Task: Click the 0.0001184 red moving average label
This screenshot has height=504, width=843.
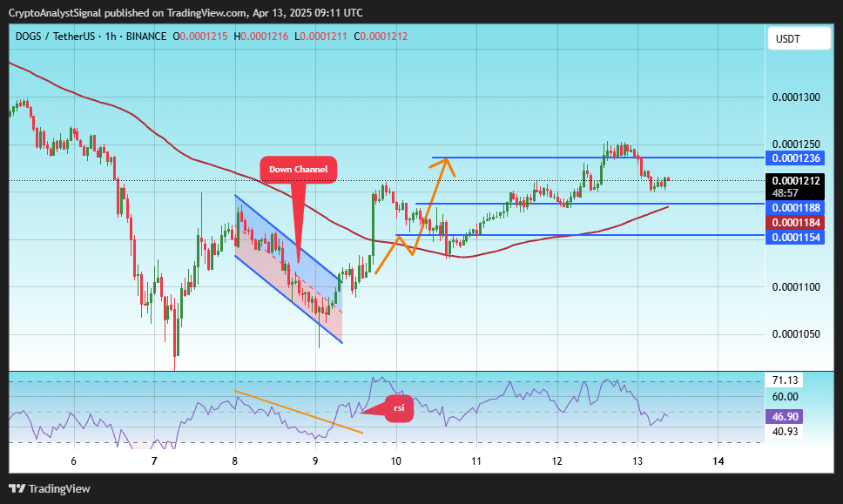Action: [794, 223]
